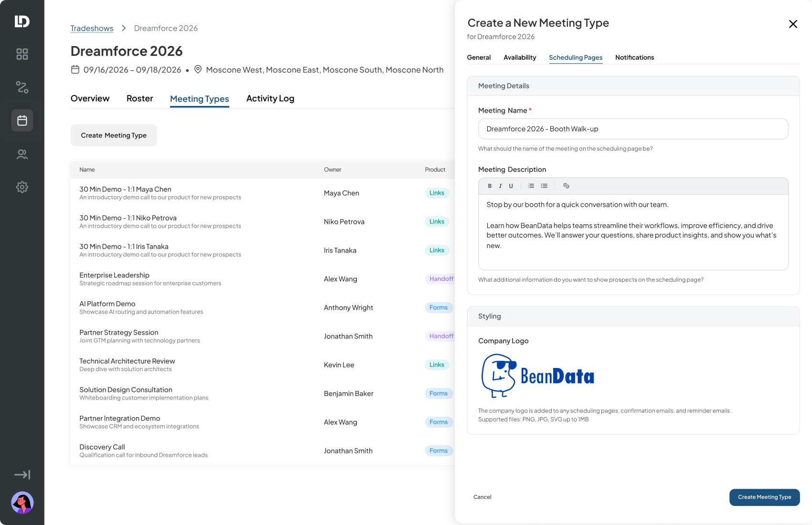Open the Activity Log tab
Image resolution: width=812 pixels, height=525 pixels.
point(270,98)
